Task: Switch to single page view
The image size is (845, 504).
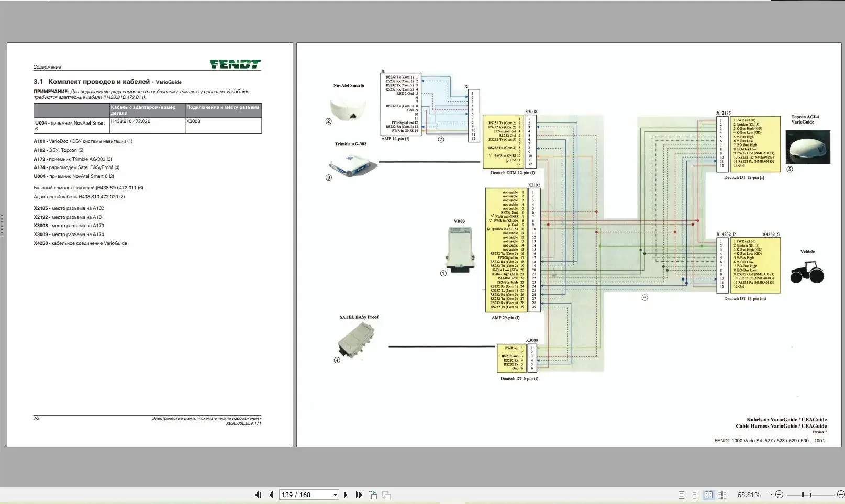Action: [681, 495]
